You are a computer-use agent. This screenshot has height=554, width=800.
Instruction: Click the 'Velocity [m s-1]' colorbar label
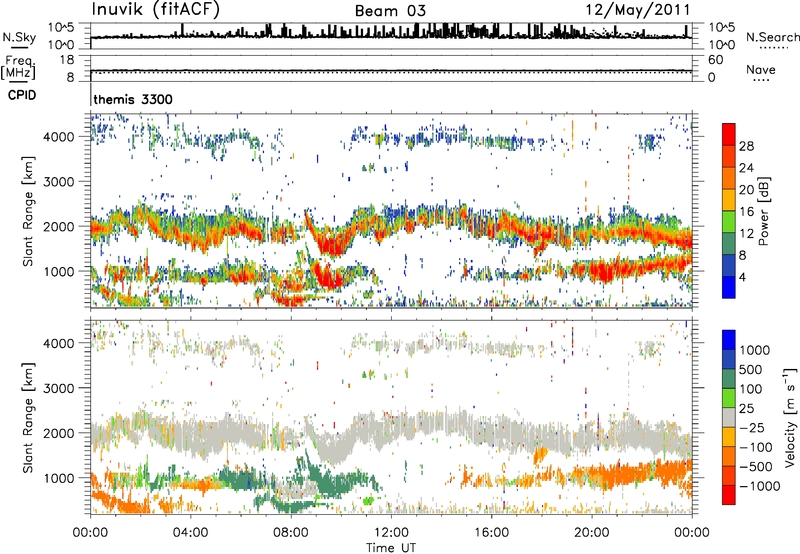[790, 417]
